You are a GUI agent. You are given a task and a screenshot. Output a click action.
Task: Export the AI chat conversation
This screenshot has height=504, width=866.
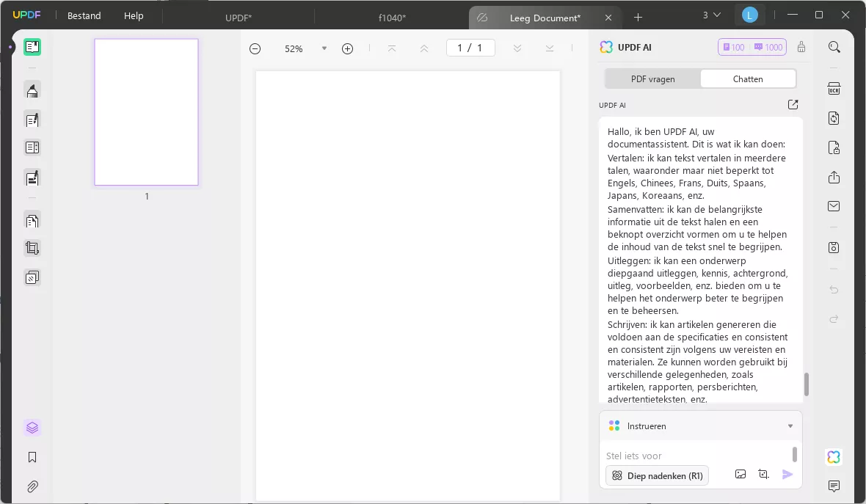[793, 104]
